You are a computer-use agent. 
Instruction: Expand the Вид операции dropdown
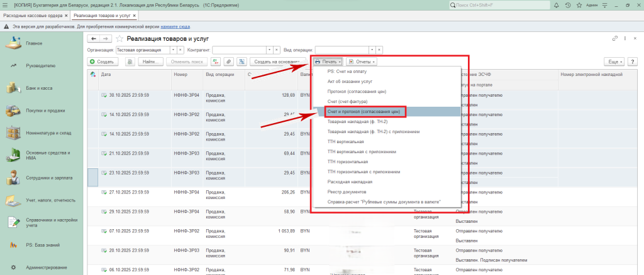coord(372,49)
